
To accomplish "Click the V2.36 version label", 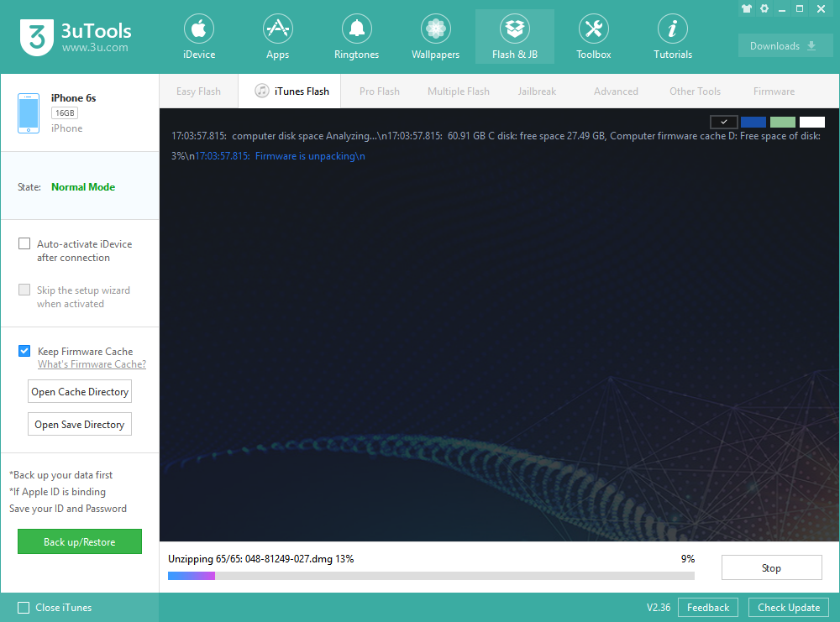I will click(x=659, y=608).
